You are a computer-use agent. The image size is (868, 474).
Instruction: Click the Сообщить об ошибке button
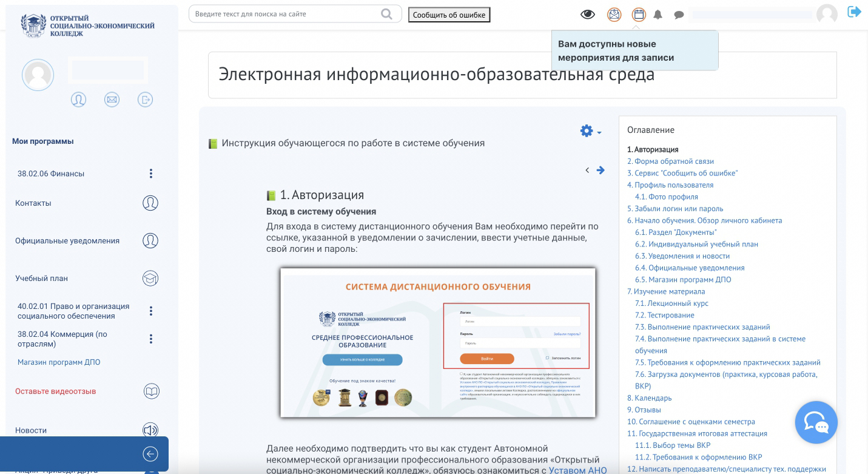tap(449, 15)
